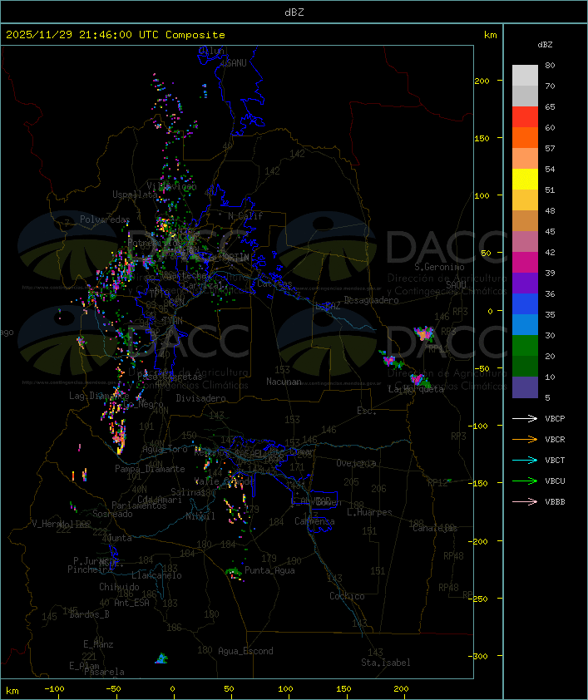Click the Divisadero map label

click(201, 397)
